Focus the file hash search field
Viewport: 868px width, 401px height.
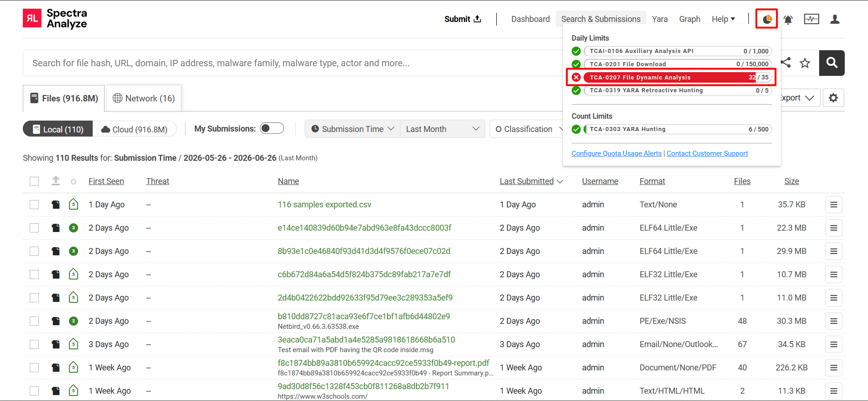pos(292,63)
